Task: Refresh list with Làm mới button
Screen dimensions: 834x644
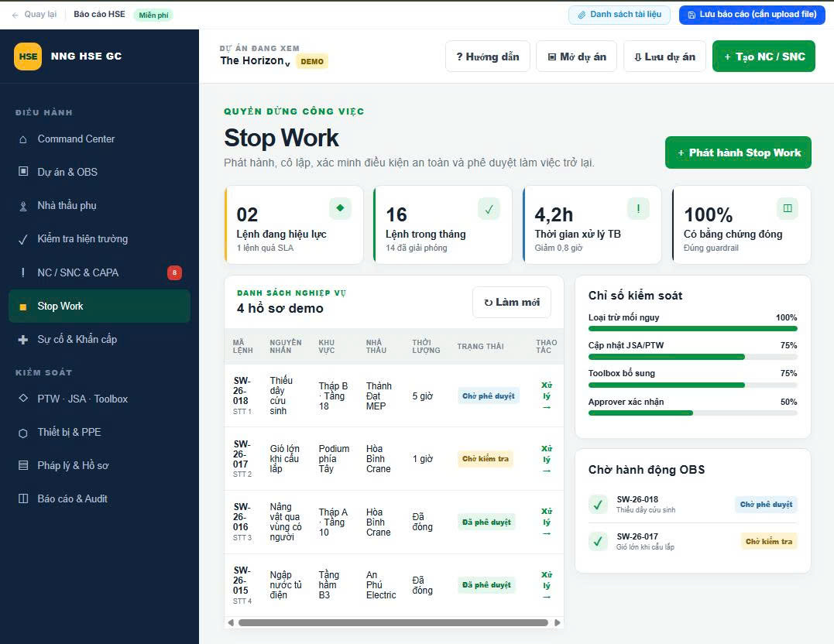Action: pos(512,302)
